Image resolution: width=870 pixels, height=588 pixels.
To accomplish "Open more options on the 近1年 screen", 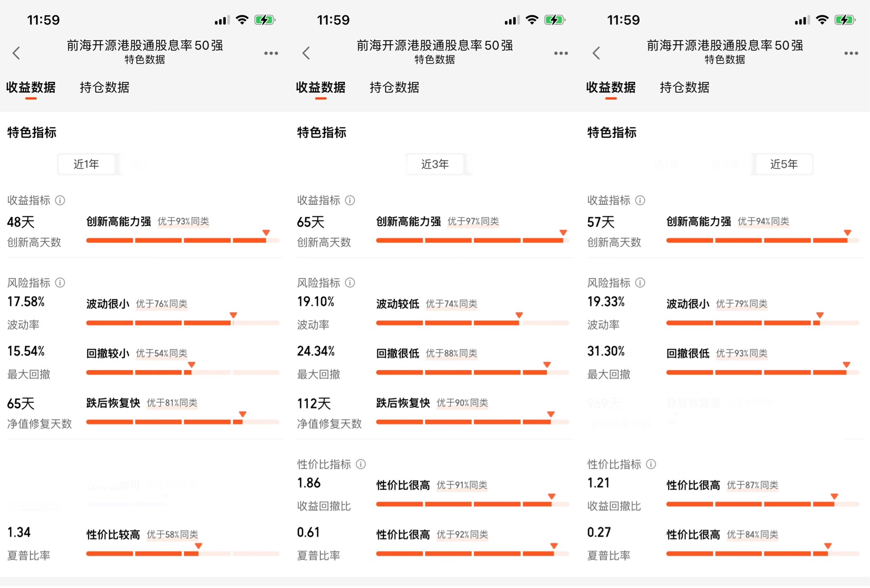I will (271, 53).
